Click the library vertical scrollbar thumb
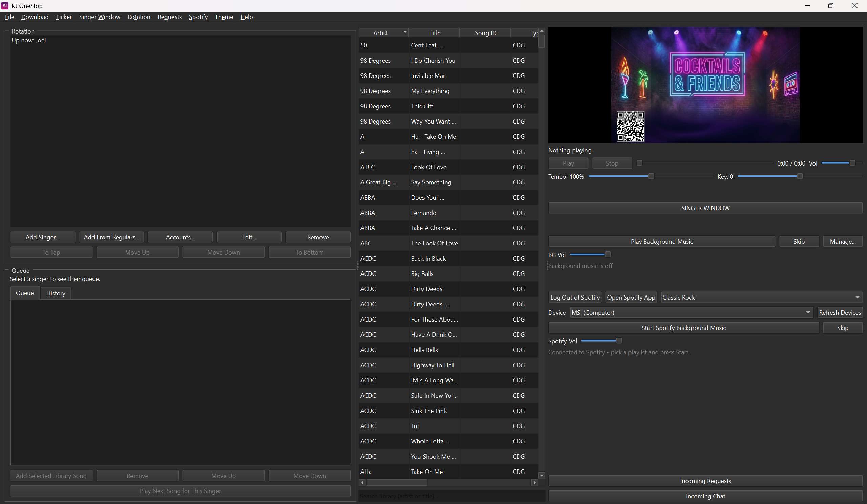Image resolution: width=867 pixels, height=504 pixels. pos(542,41)
